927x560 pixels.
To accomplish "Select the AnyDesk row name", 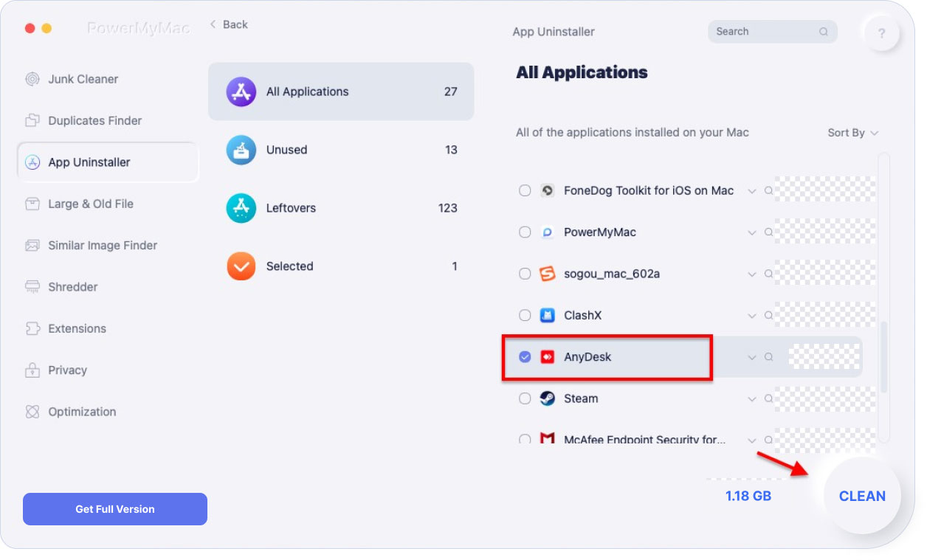I will pos(588,357).
